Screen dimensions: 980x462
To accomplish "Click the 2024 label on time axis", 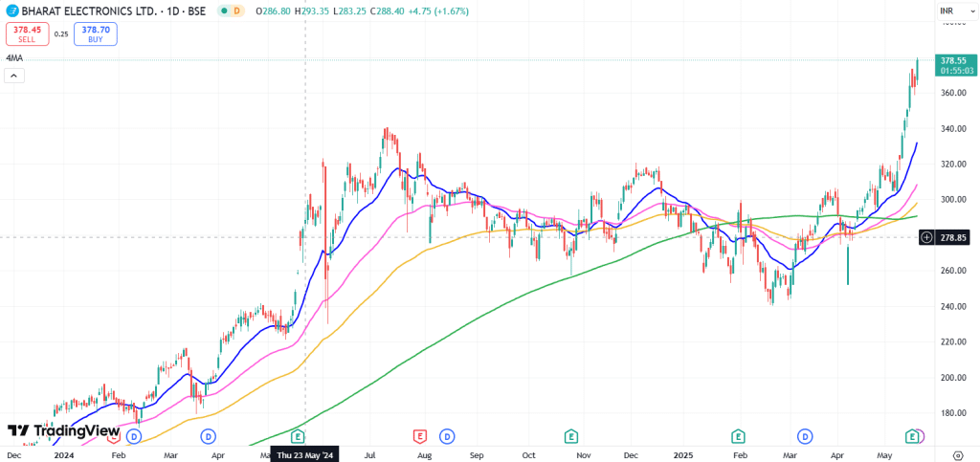I will (64, 455).
